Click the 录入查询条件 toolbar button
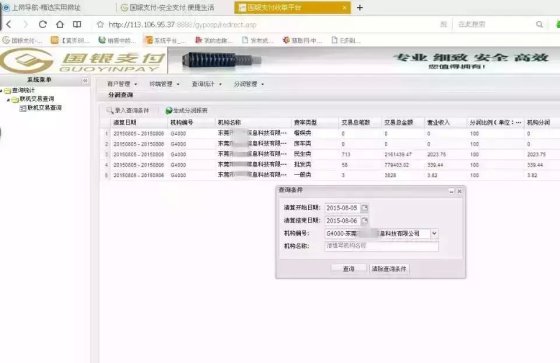 click(128, 111)
